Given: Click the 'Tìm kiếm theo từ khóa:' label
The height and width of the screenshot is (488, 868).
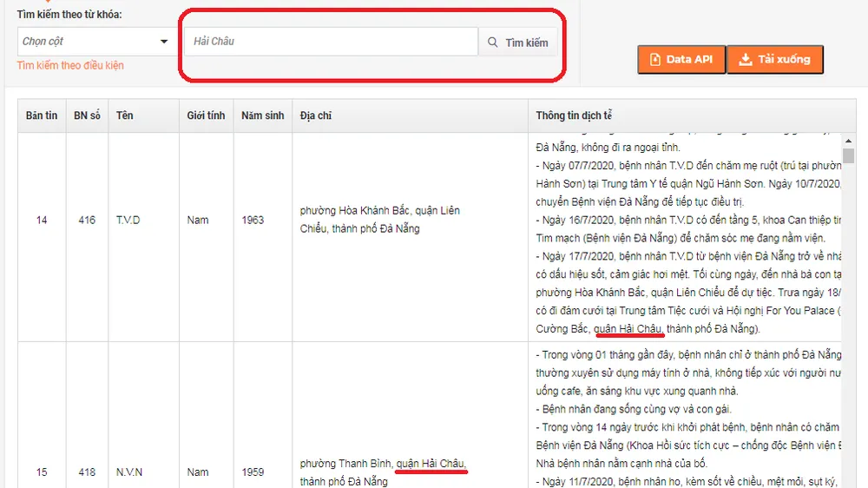Looking at the screenshot, I should [69, 15].
